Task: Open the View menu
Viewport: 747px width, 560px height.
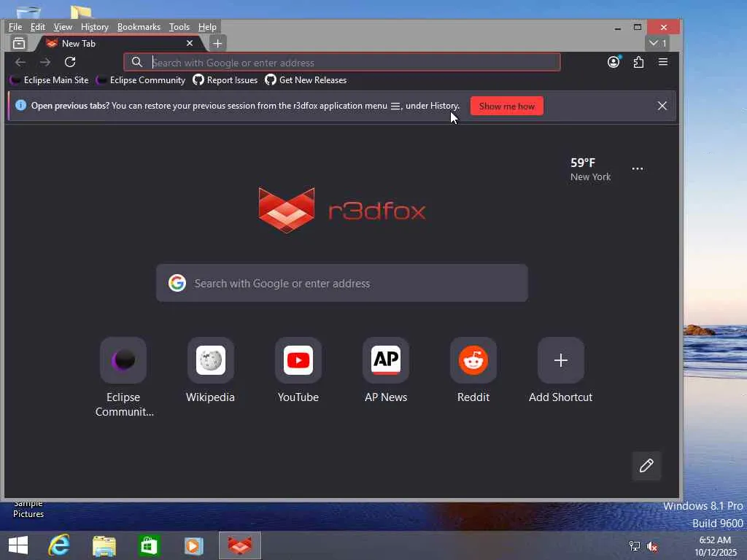Action: (63, 27)
